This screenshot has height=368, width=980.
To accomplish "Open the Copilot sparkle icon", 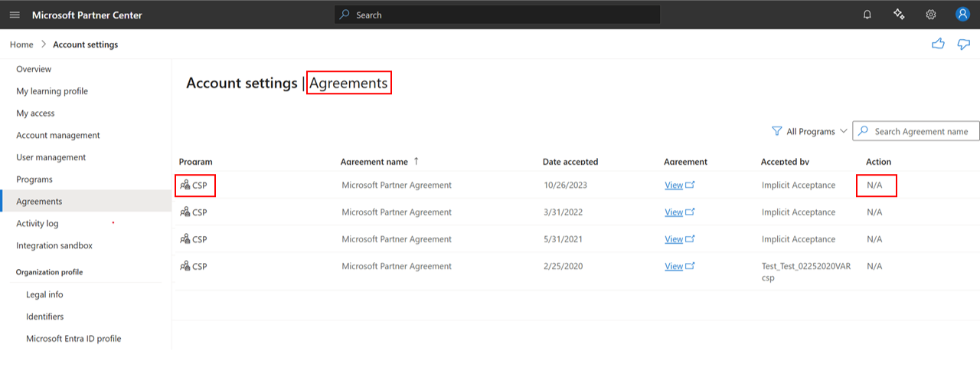I will [x=899, y=15].
